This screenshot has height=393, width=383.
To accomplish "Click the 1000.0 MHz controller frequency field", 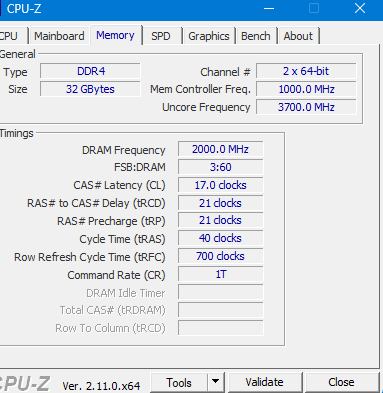I will (x=306, y=89).
